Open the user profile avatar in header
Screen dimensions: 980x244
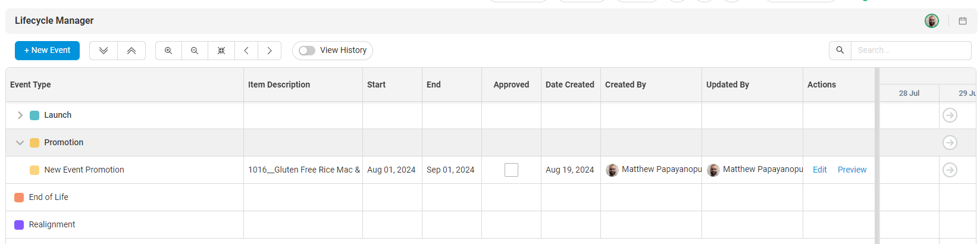coord(932,21)
